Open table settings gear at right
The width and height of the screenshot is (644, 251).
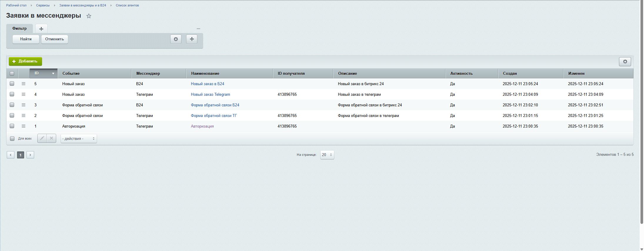point(625,62)
